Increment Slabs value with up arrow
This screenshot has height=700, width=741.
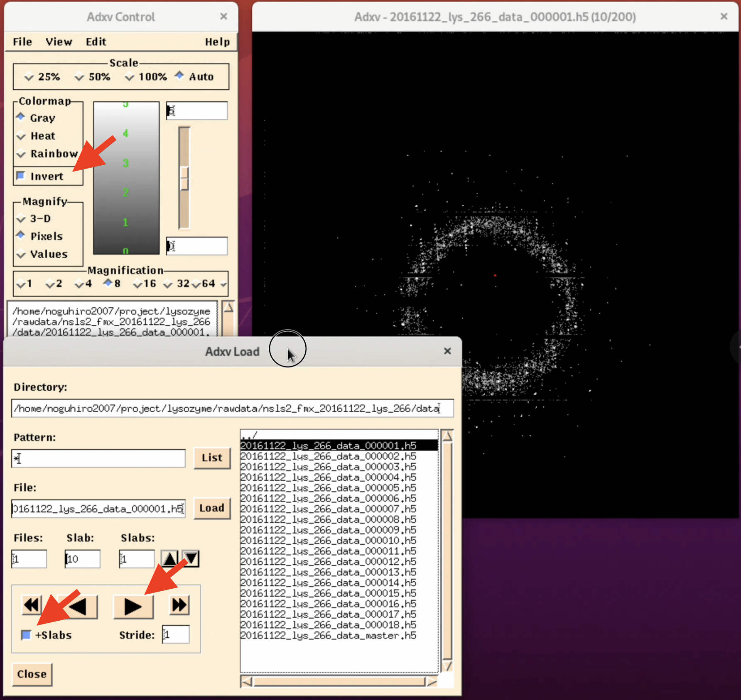point(169,558)
